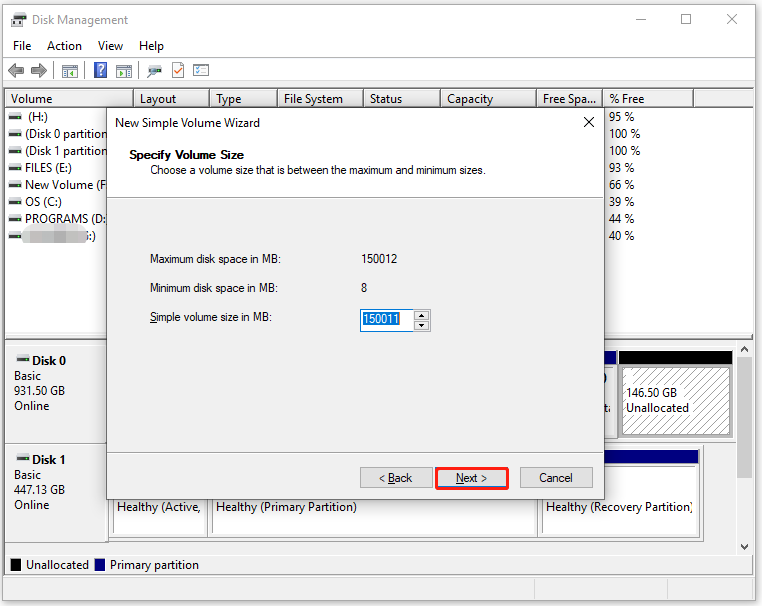Decrease volume size with the down spinner
Viewport: 762px width, 606px height.
422,326
